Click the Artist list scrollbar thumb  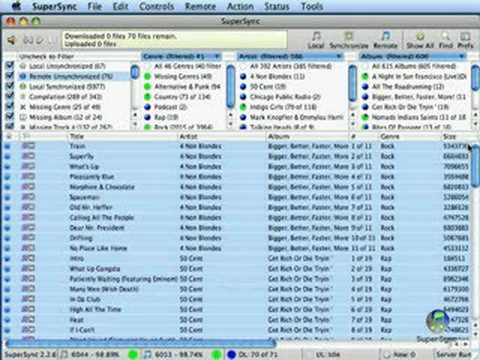[x=352, y=83]
